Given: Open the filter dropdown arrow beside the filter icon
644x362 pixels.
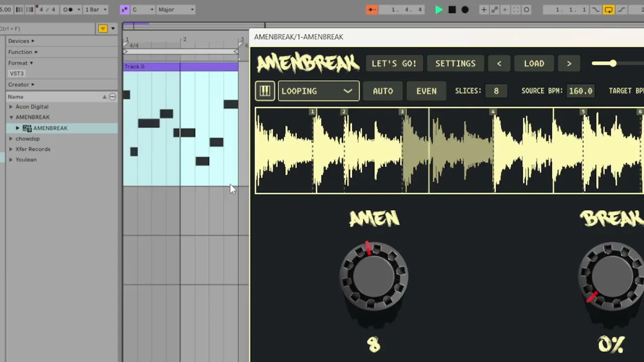Looking at the screenshot, I should coord(113,29).
